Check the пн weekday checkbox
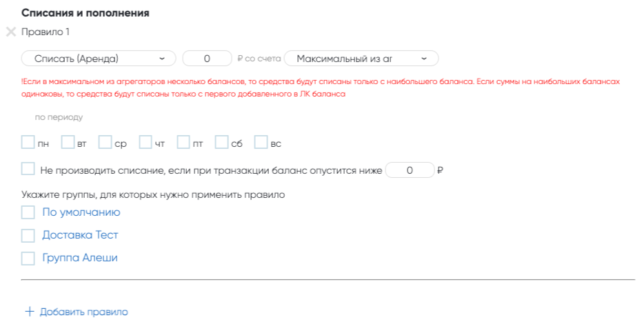This screenshot has height=322, width=644. (x=28, y=143)
